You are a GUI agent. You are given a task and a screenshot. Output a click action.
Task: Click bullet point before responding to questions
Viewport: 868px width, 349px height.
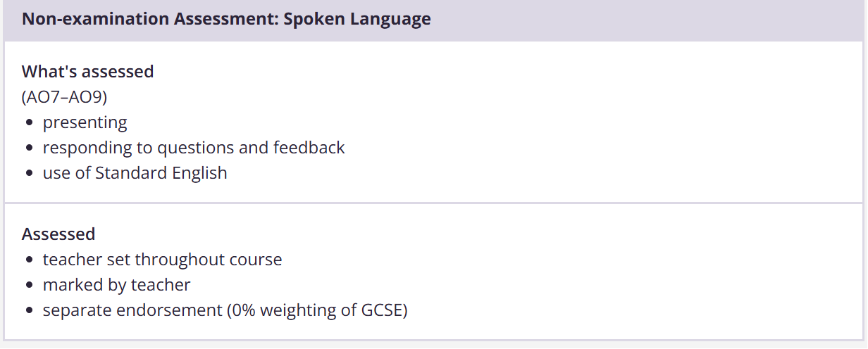click(x=29, y=148)
